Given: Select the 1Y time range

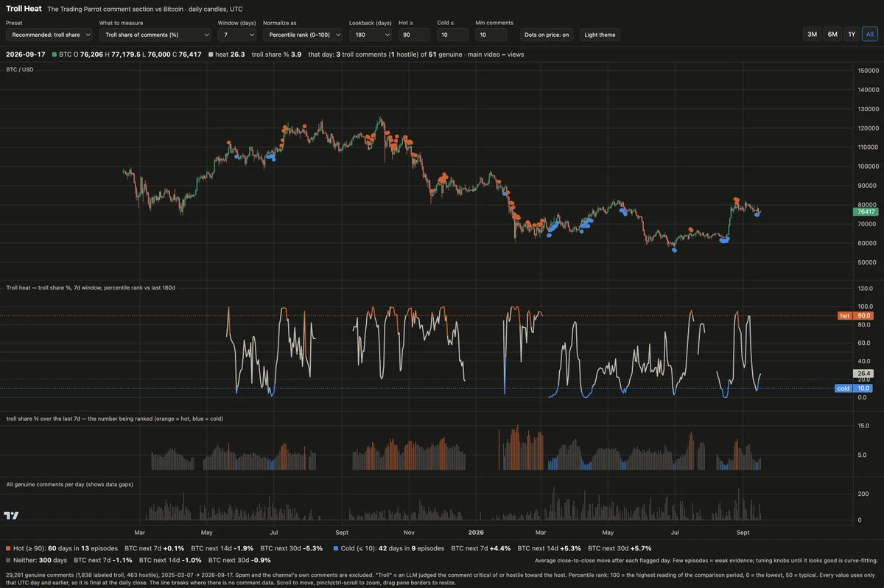Looking at the screenshot, I should coord(851,35).
